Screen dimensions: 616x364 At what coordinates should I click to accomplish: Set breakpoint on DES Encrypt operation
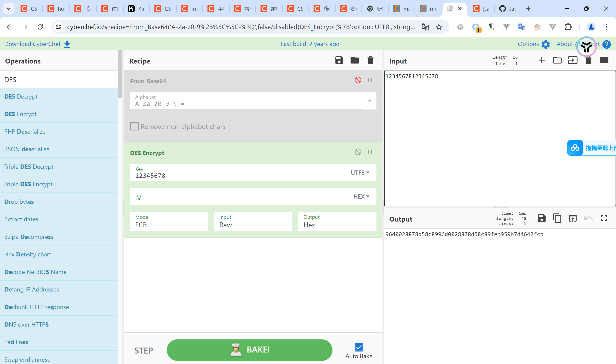pos(370,152)
